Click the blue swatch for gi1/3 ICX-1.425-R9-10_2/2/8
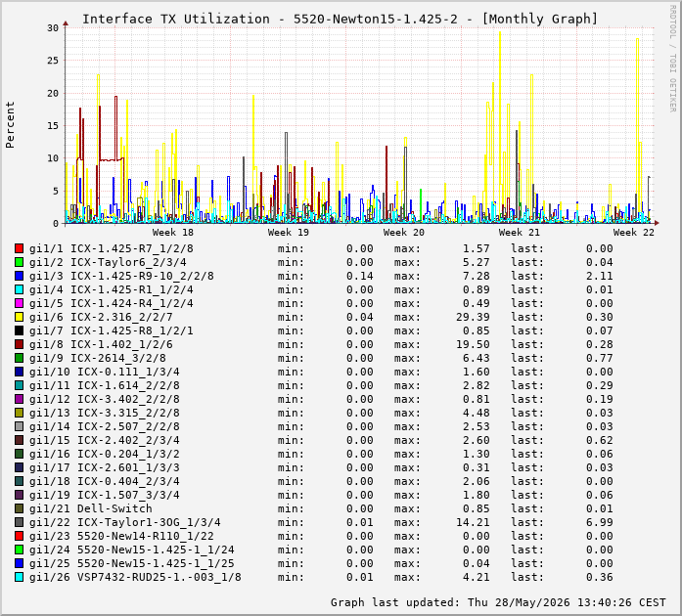The image size is (682, 616). point(19,276)
